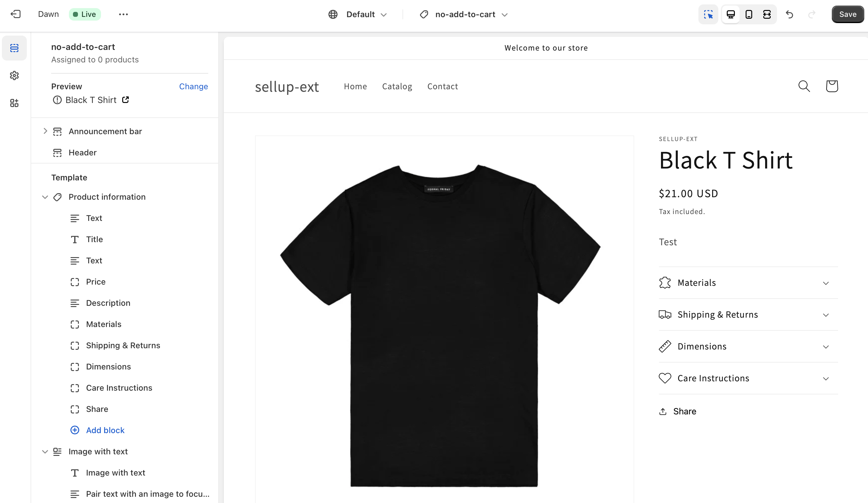
Task: Toggle the inspector selection mode icon
Action: coord(708,14)
